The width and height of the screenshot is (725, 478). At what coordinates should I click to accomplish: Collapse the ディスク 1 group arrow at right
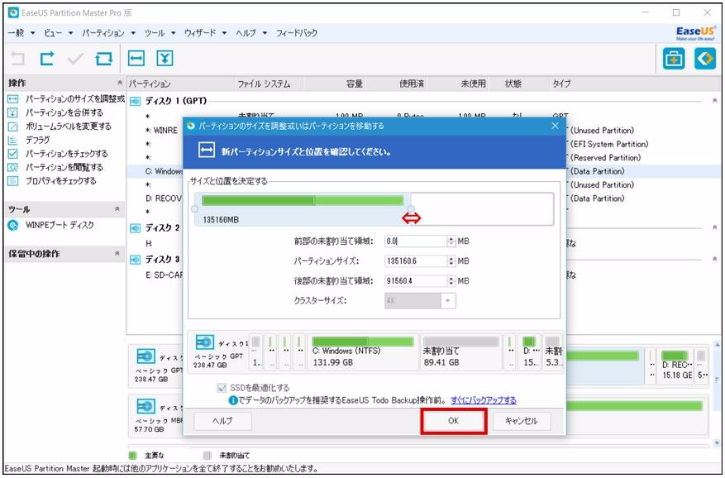tap(714, 101)
